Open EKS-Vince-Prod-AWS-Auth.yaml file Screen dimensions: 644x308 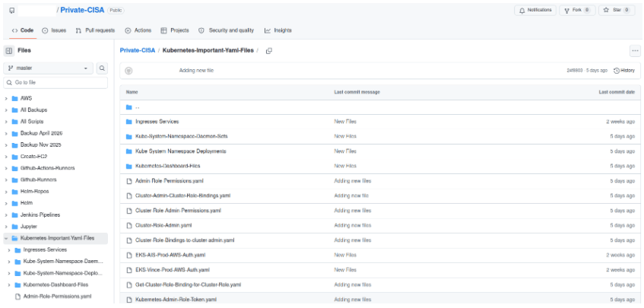point(173,270)
